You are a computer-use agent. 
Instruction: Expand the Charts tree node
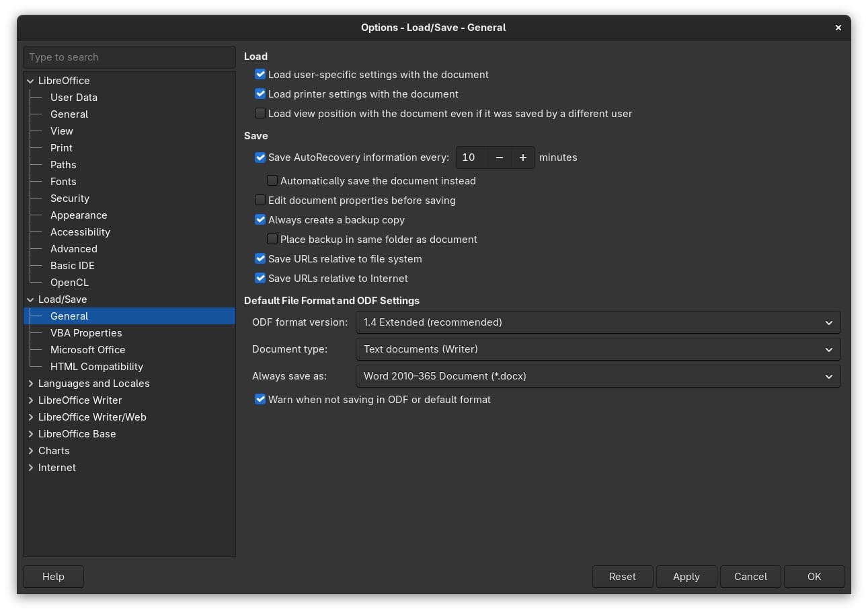click(x=30, y=451)
